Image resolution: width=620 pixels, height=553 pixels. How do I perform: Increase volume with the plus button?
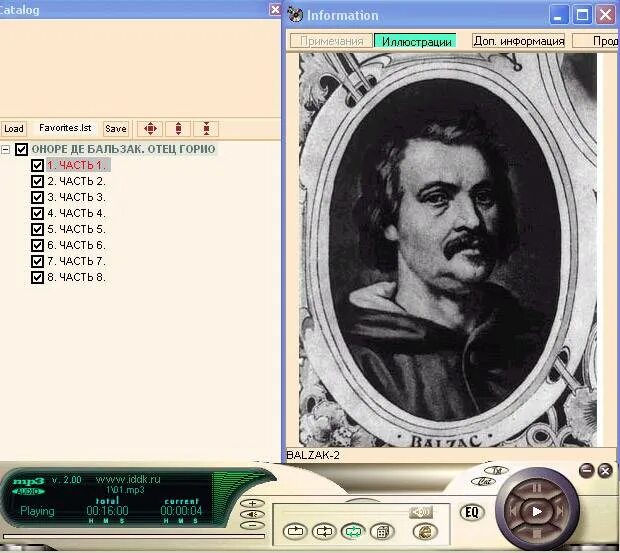(x=252, y=503)
